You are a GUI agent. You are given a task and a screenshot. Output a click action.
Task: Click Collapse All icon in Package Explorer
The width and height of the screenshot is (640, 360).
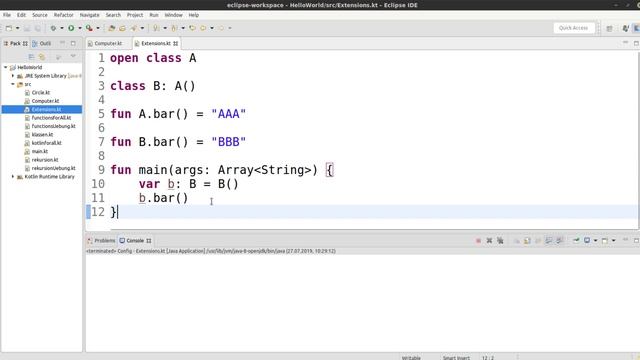(x=31, y=57)
